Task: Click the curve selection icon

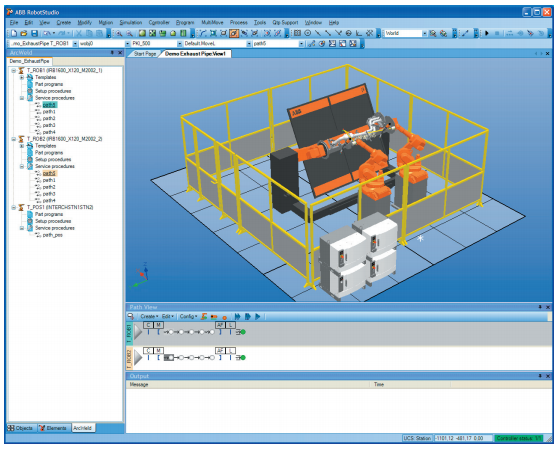Action: [203, 33]
